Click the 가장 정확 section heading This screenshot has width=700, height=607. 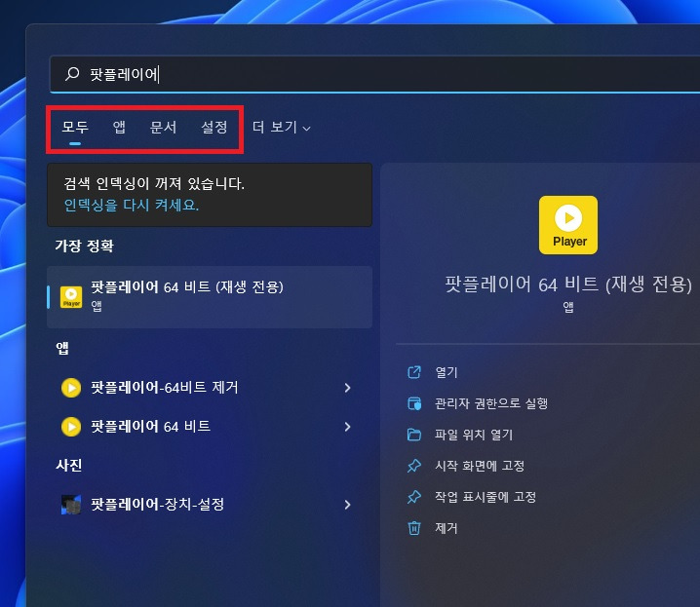point(85,246)
